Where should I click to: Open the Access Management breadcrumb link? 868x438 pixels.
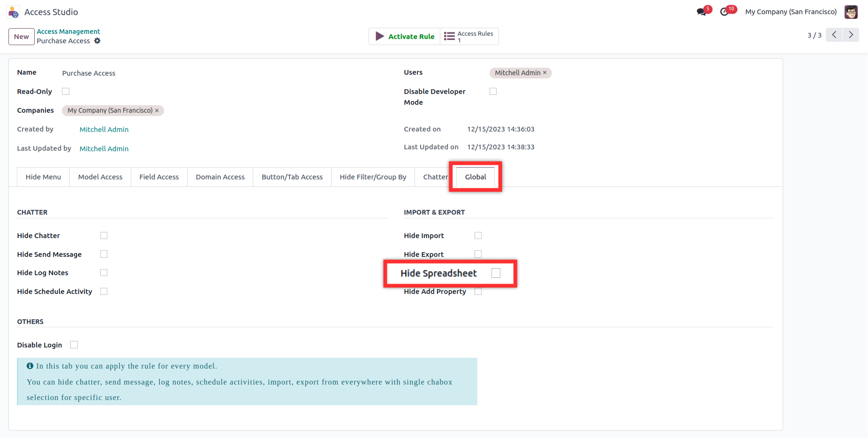coord(68,31)
